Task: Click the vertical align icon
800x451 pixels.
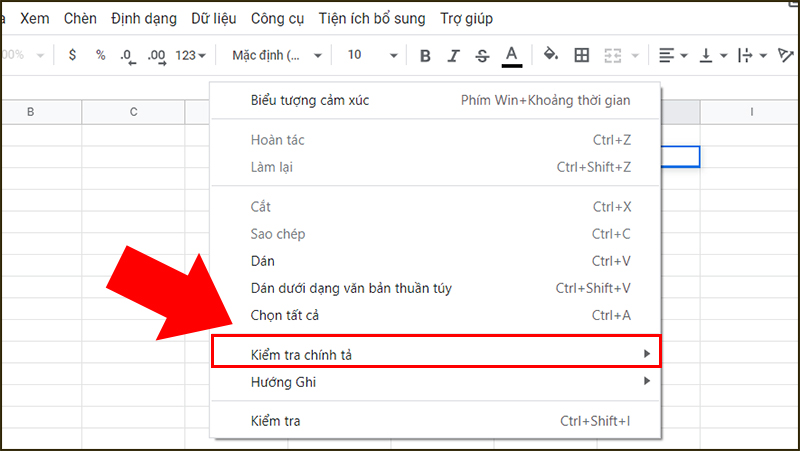Action: tap(706, 55)
